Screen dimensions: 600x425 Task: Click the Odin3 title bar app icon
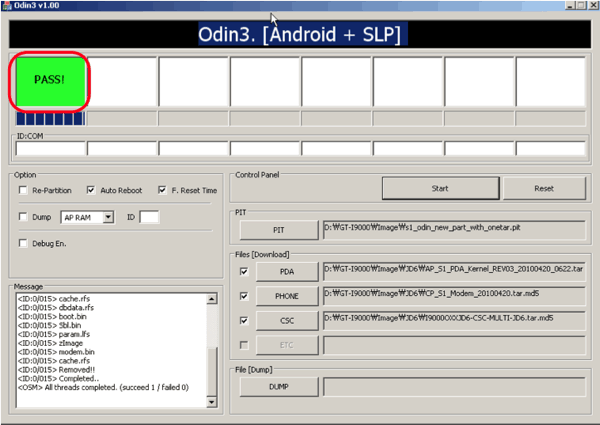pyautogui.click(x=7, y=6)
